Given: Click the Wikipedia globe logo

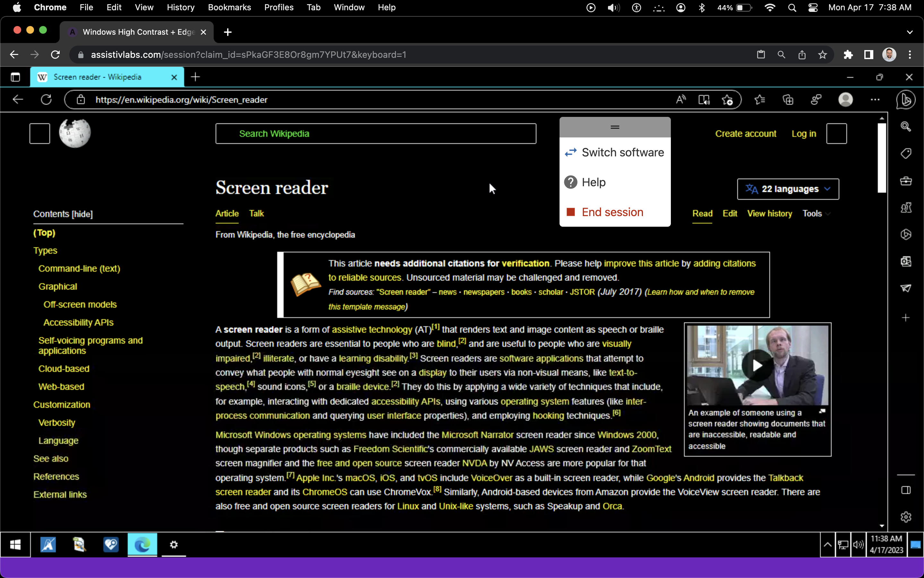Looking at the screenshot, I should click(75, 133).
